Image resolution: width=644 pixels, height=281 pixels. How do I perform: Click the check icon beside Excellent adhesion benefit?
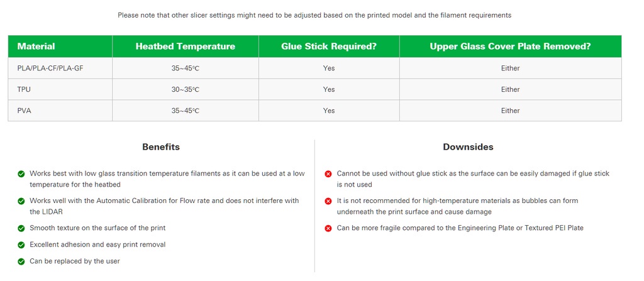click(x=21, y=245)
